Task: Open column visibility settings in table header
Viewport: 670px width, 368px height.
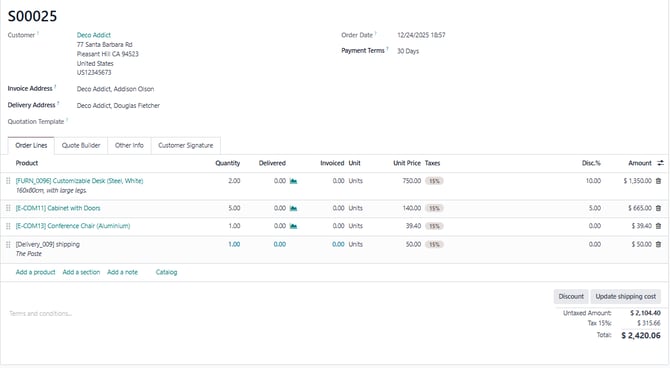Action: click(660, 163)
